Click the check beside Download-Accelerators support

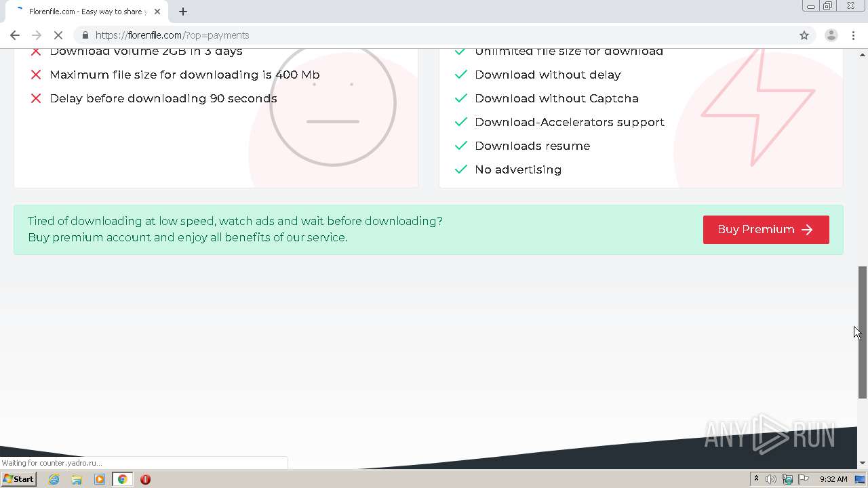tap(461, 122)
